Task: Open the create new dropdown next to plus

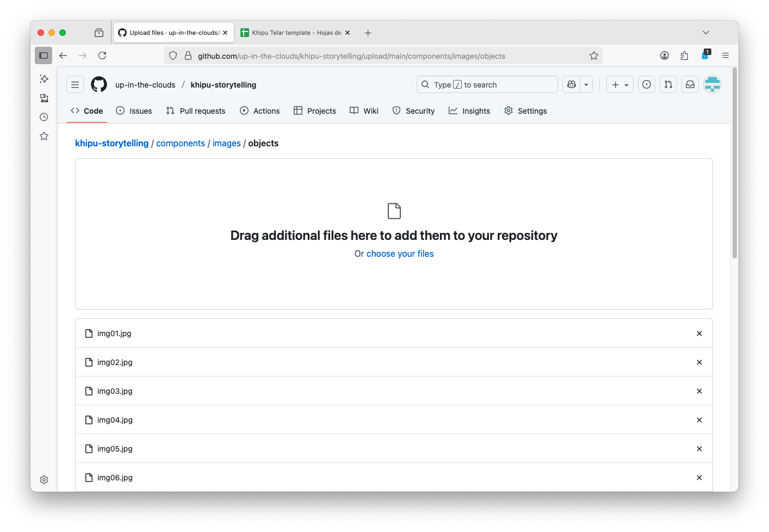Action: pyautogui.click(x=625, y=84)
